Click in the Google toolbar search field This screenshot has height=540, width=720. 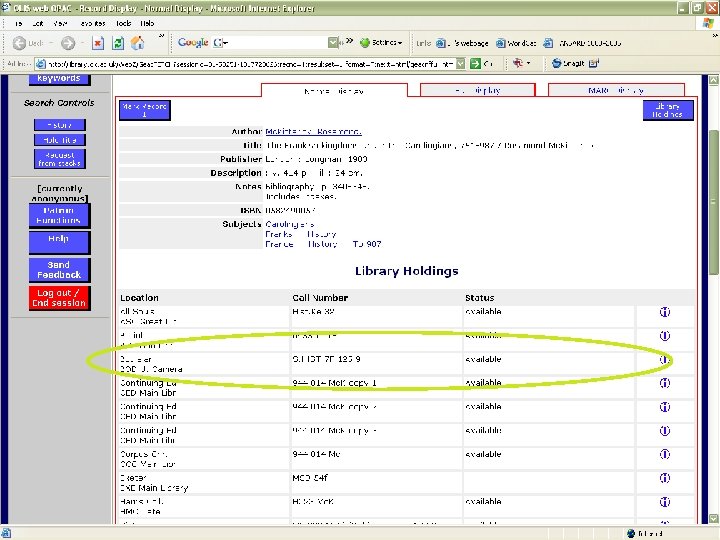(278, 43)
